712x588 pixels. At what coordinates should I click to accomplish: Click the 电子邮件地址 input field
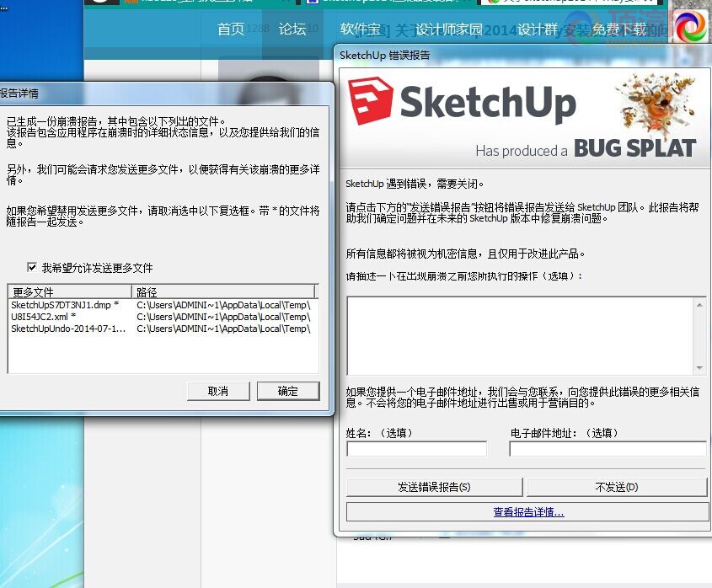(x=608, y=449)
